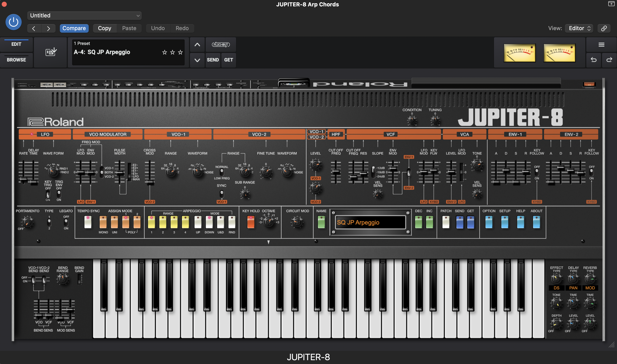
Task: Click the DELAY TYPE knob showing PAN
Action: pos(573,279)
